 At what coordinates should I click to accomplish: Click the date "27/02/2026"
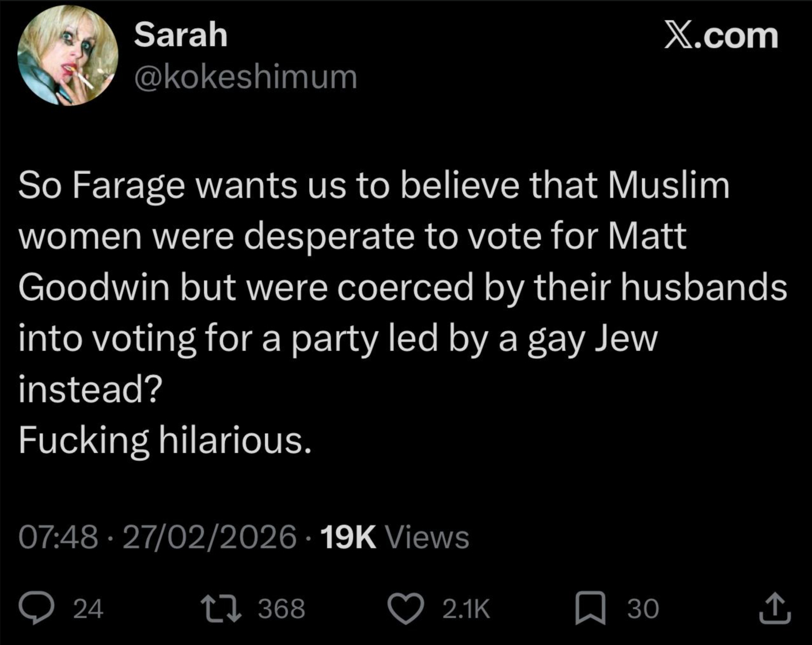pos(210,537)
